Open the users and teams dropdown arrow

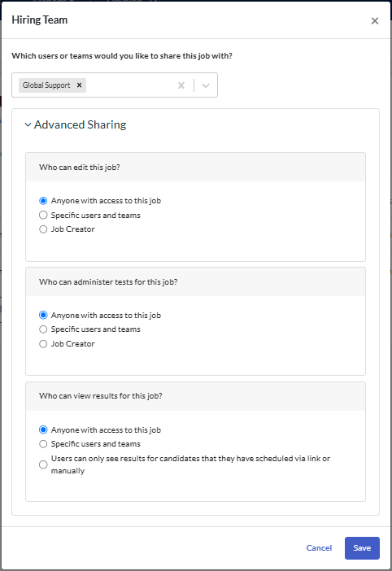206,85
